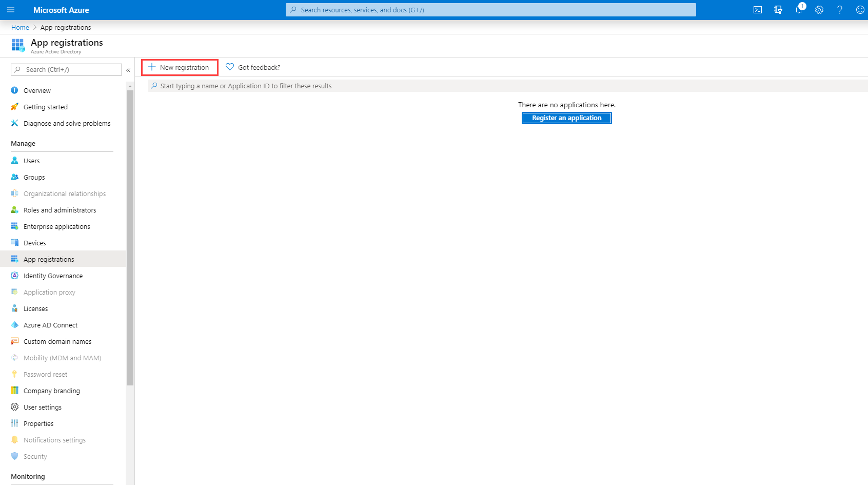Screen dimensions: 868x485
Task: Go to Home breadcrumb link
Action: [20, 28]
